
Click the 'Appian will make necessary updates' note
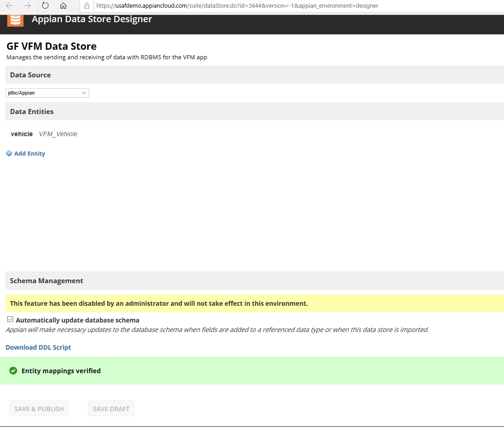click(217, 330)
